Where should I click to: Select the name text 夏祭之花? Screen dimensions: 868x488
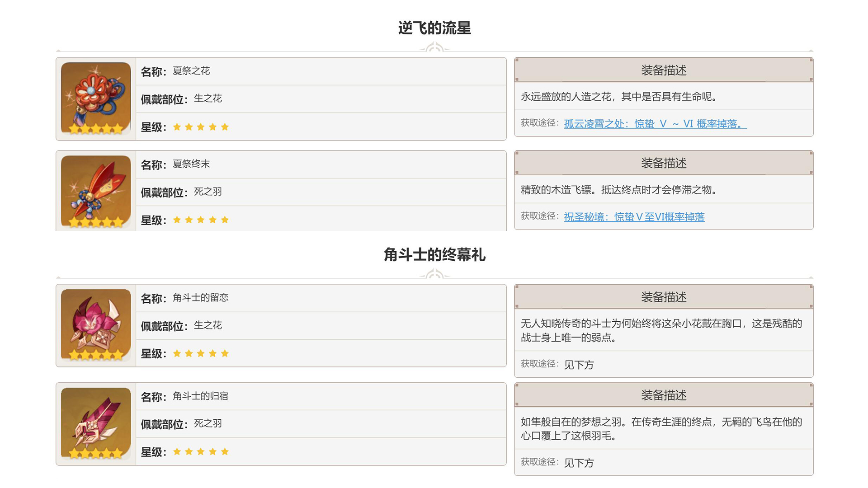tap(191, 71)
